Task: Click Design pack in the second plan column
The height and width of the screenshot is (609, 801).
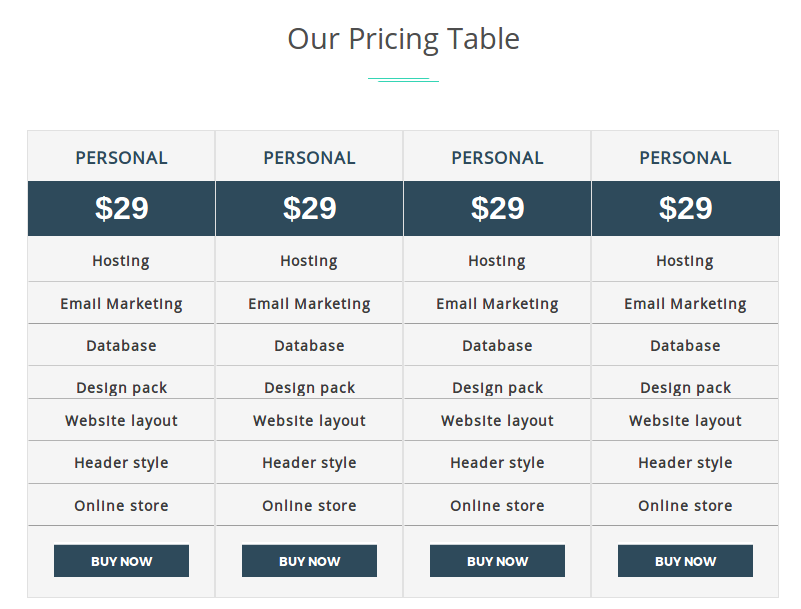Action: pyautogui.click(x=309, y=388)
